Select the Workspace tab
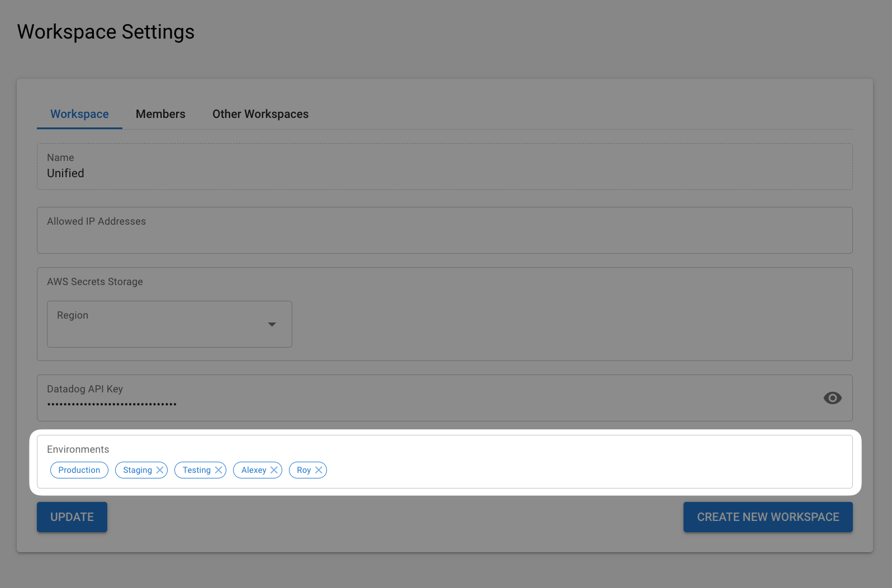The height and width of the screenshot is (588, 892). point(79,114)
